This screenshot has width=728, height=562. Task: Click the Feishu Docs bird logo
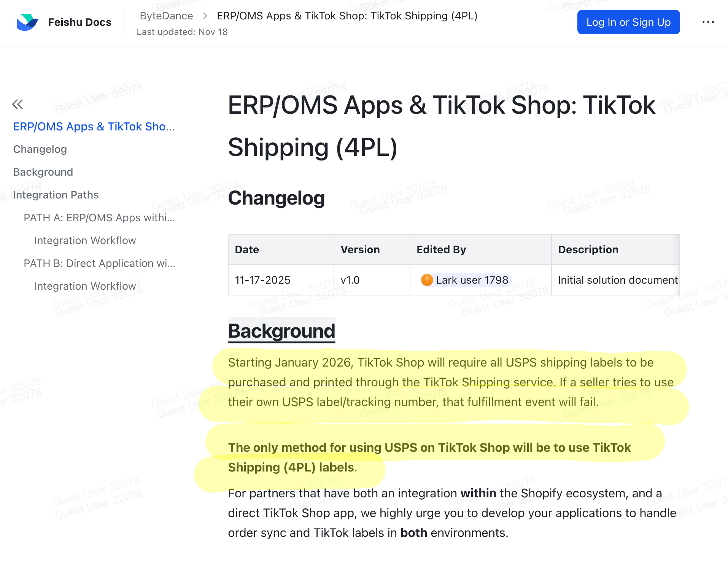point(27,22)
